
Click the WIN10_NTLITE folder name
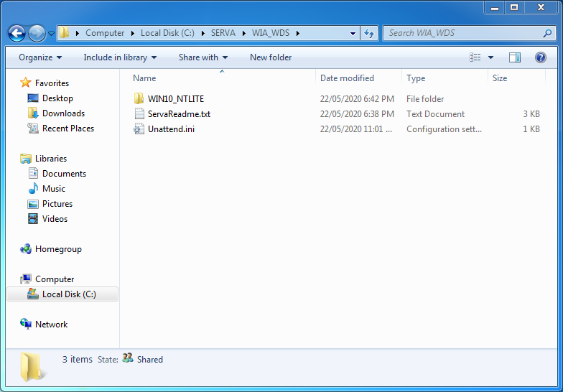176,99
